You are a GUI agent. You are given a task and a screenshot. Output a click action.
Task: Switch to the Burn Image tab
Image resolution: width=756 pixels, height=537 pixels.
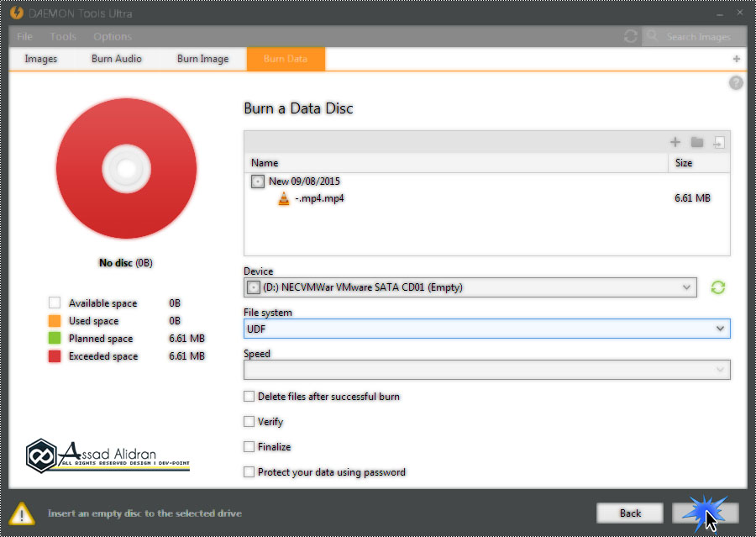203,59
